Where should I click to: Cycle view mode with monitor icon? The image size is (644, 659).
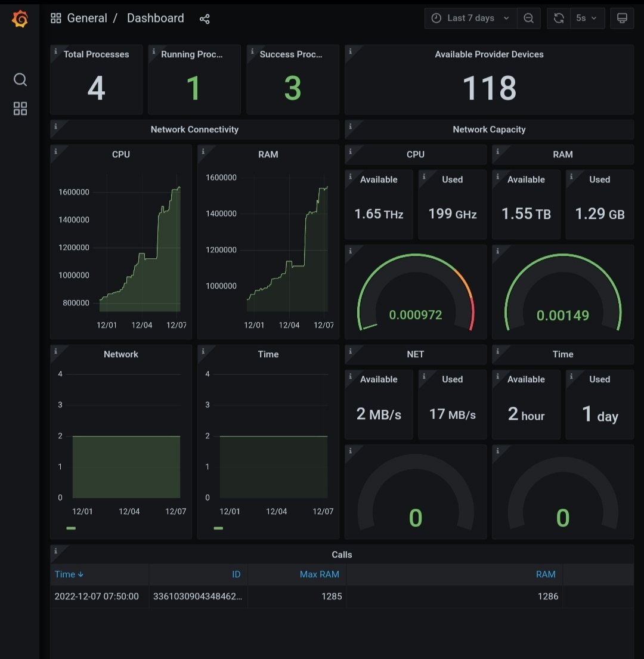tap(622, 18)
